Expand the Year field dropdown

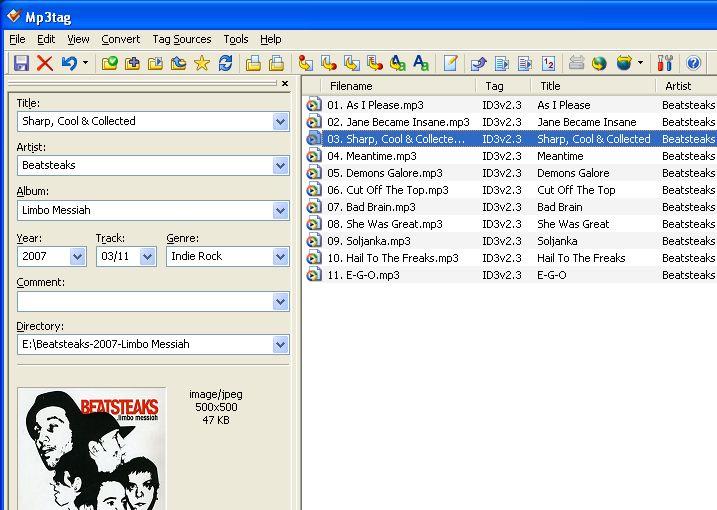pos(78,257)
